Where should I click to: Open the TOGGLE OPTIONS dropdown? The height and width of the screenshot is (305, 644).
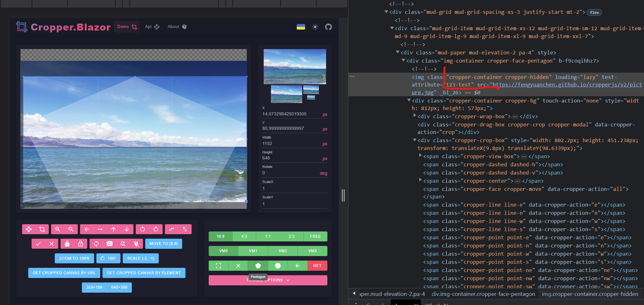coord(268,280)
